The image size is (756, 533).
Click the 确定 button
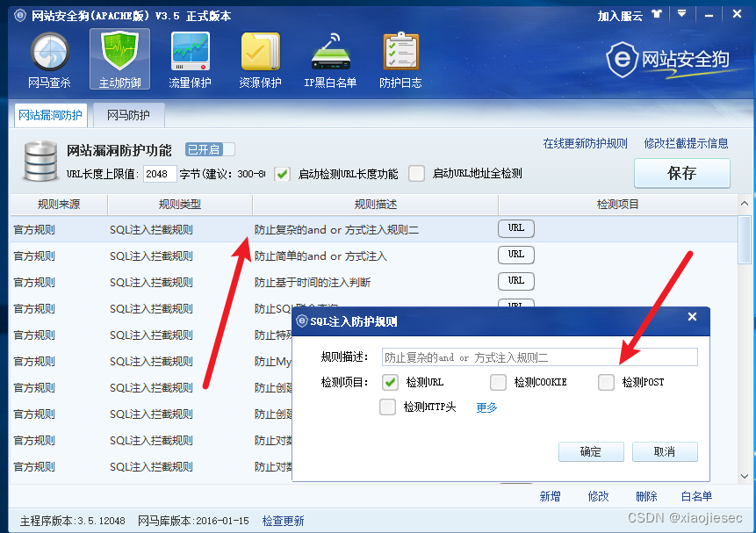[x=591, y=452]
